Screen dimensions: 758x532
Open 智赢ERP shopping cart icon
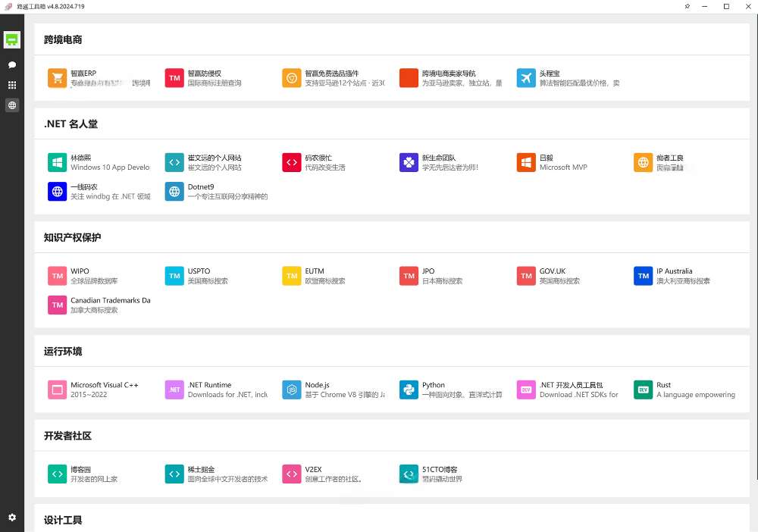coord(58,78)
